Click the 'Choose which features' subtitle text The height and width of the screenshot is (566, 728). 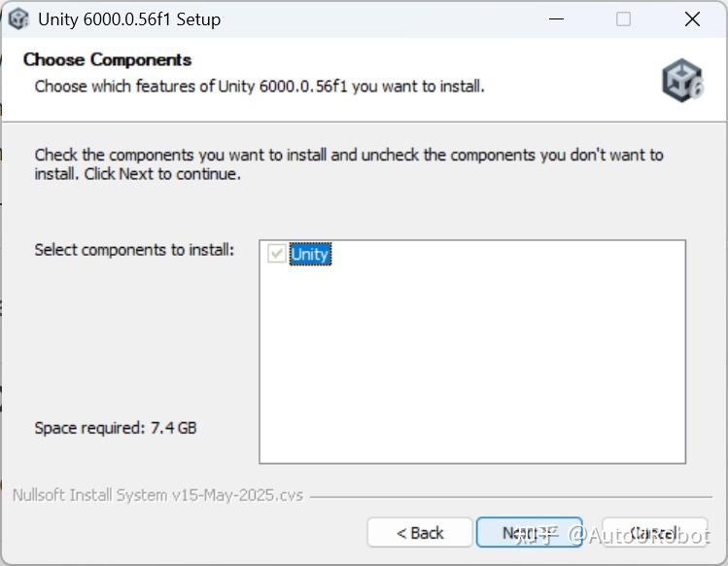click(260, 87)
